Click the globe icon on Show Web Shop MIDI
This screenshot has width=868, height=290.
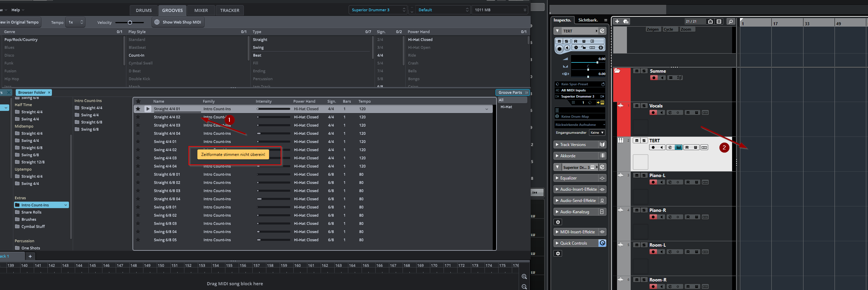[157, 22]
